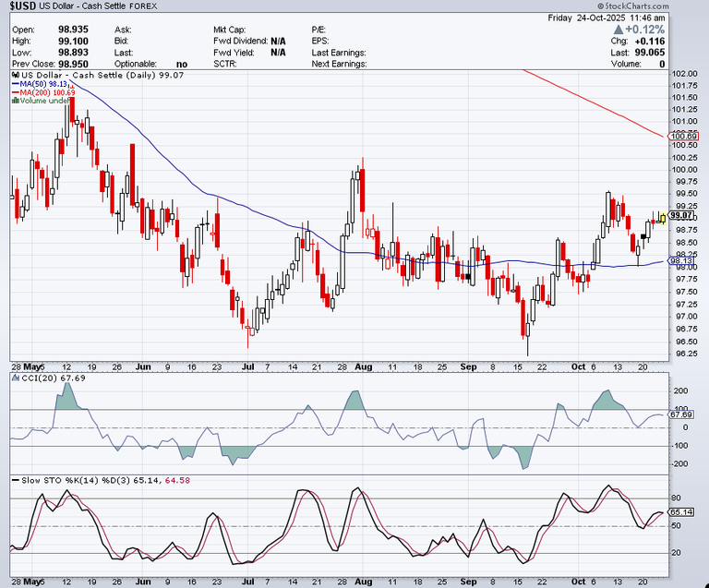Screen dimensions: 709x588
Task: Click the 67.69 CCI value tag
Action: tap(681, 414)
